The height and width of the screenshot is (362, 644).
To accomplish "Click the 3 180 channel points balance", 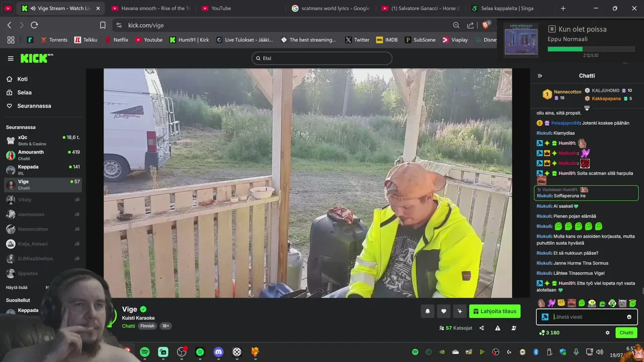I will (x=549, y=333).
